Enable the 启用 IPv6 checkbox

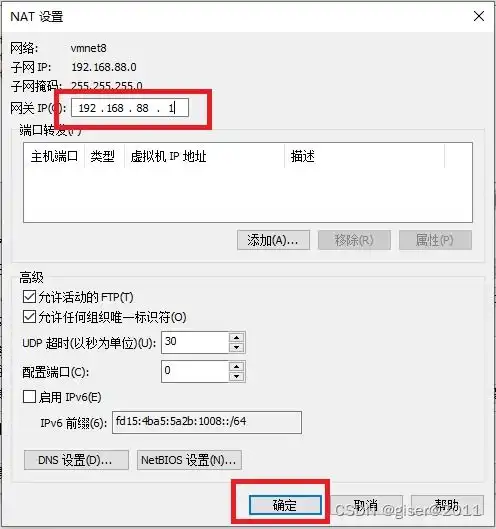coord(29,397)
